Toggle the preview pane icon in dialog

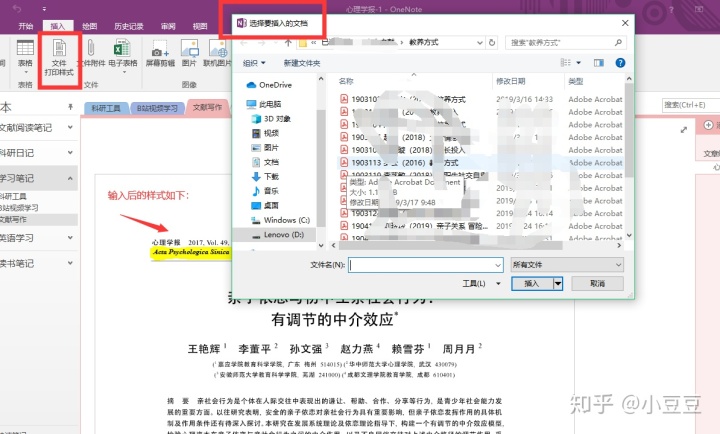pyautogui.click(x=599, y=63)
